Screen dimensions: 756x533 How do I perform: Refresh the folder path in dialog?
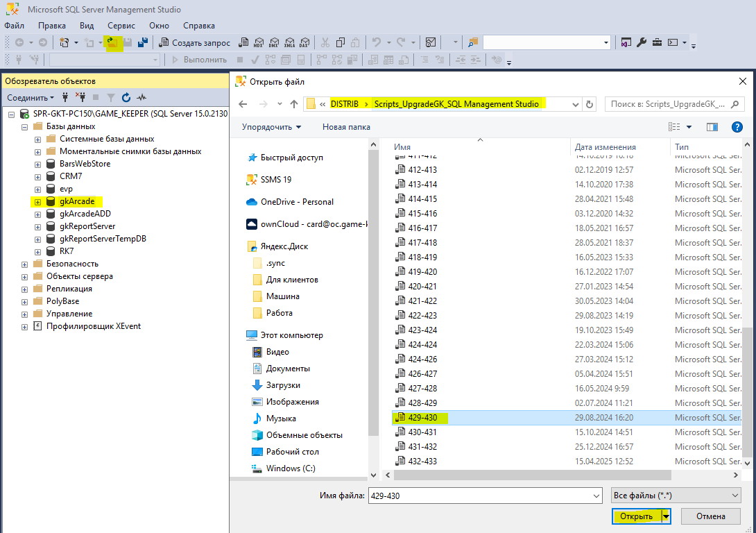[x=589, y=104]
